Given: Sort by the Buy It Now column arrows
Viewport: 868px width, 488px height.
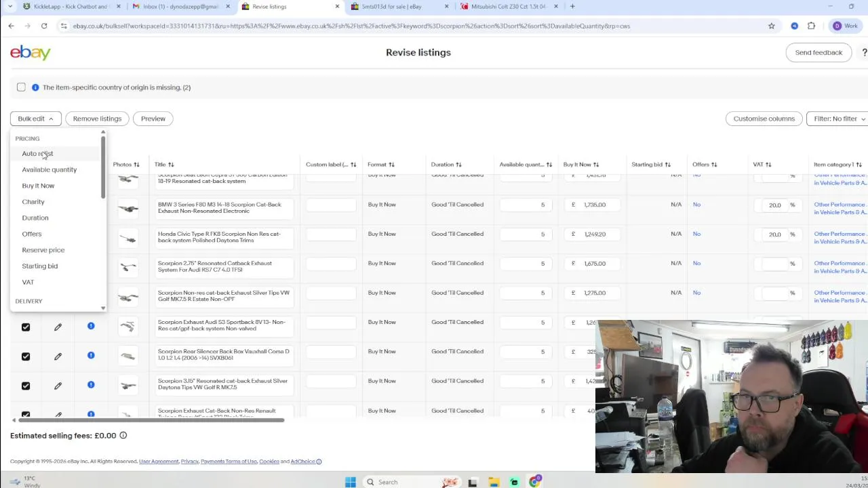Looking at the screenshot, I should (596, 165).
